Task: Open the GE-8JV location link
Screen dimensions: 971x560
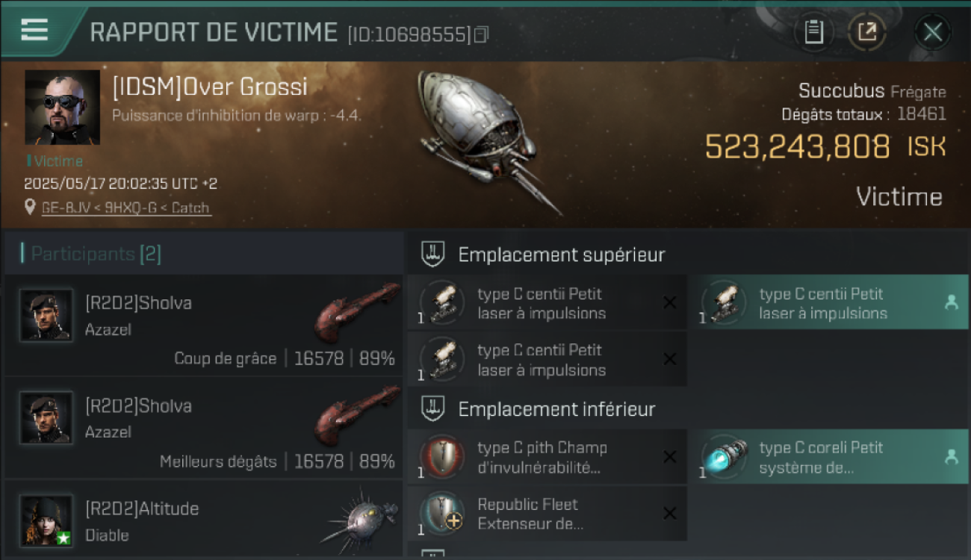Action: [x=125, y=208]
